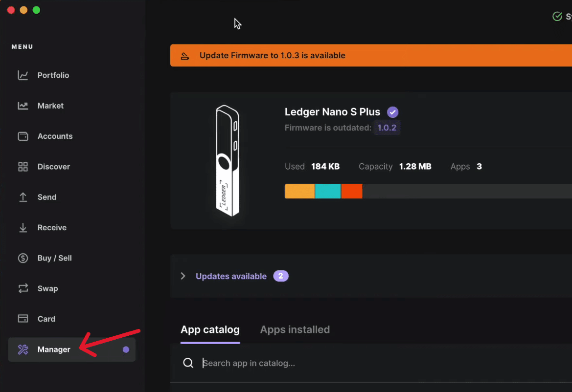Open Accounts from the sidebar
This screenshot has width=572, height=392.
point(55,136)
